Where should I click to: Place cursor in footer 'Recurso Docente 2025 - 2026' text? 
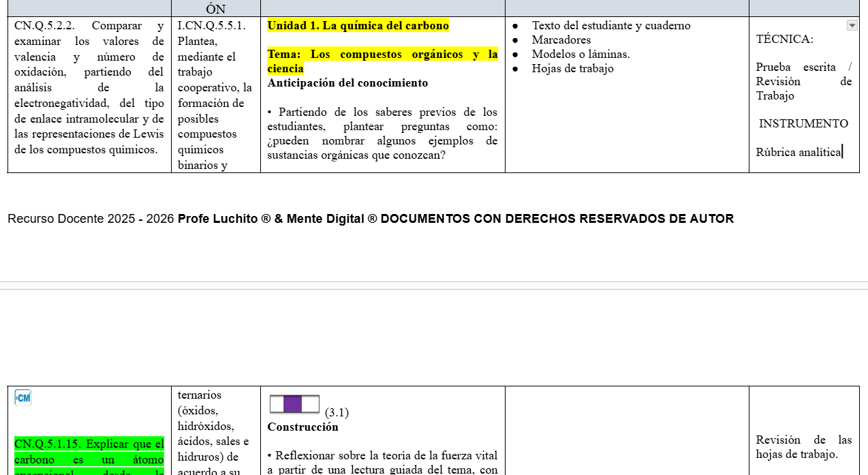pos(91,219)
